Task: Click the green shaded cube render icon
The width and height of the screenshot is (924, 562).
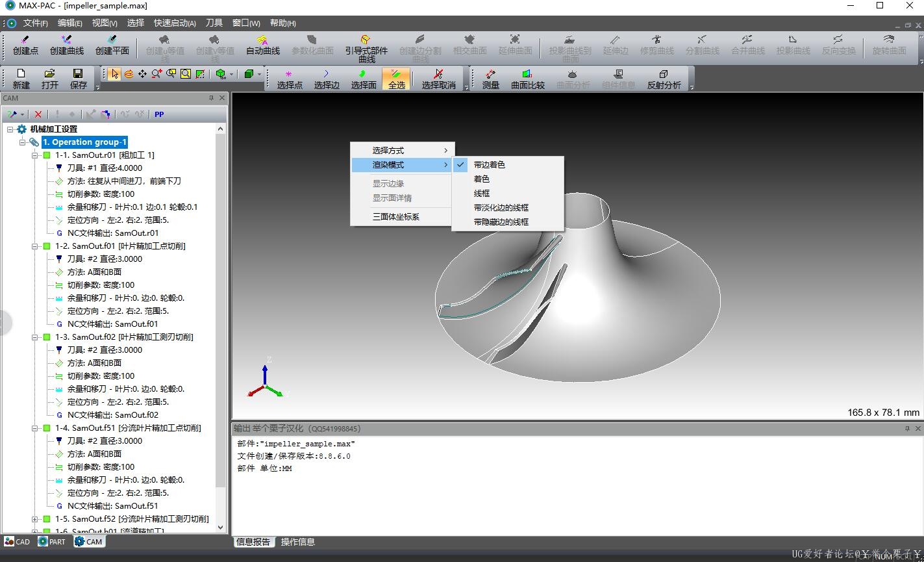Action: point(249,74)
